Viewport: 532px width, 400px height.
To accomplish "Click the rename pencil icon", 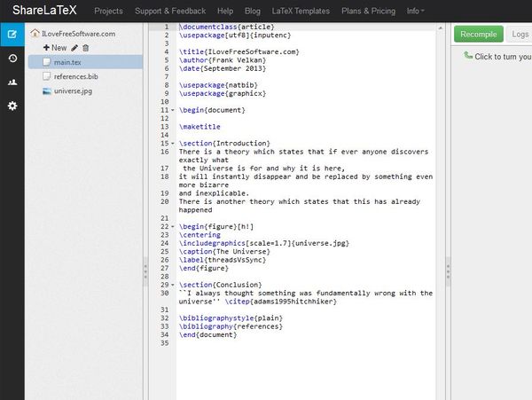I will tap(74, 48).
